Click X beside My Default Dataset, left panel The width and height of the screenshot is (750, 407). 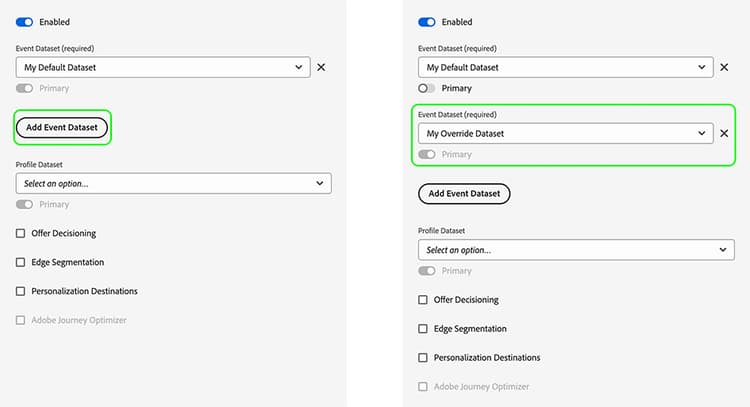point(321,67)
